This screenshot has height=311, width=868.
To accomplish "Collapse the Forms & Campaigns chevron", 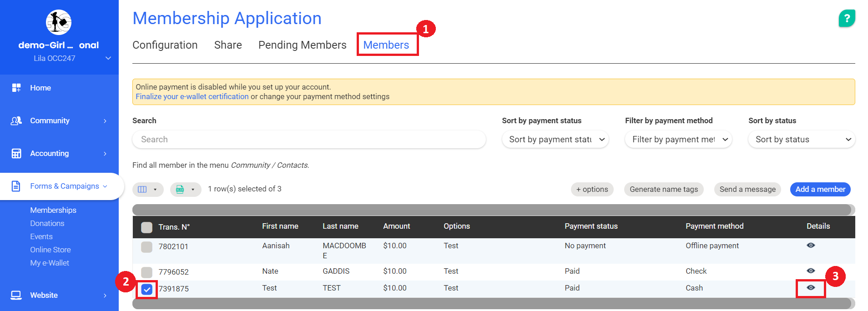I will 105,186.
